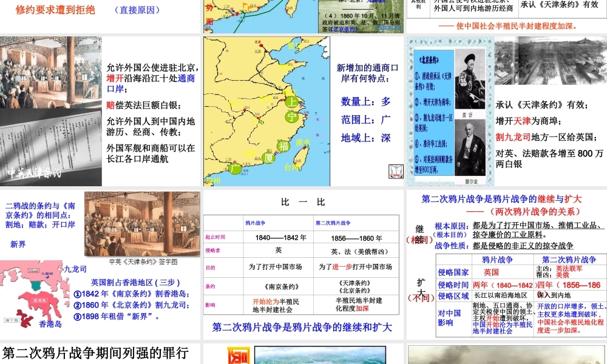The image size is (607, 364).
Task: Select the blue《北京条约》terms panel
Action: coord(433,113)
